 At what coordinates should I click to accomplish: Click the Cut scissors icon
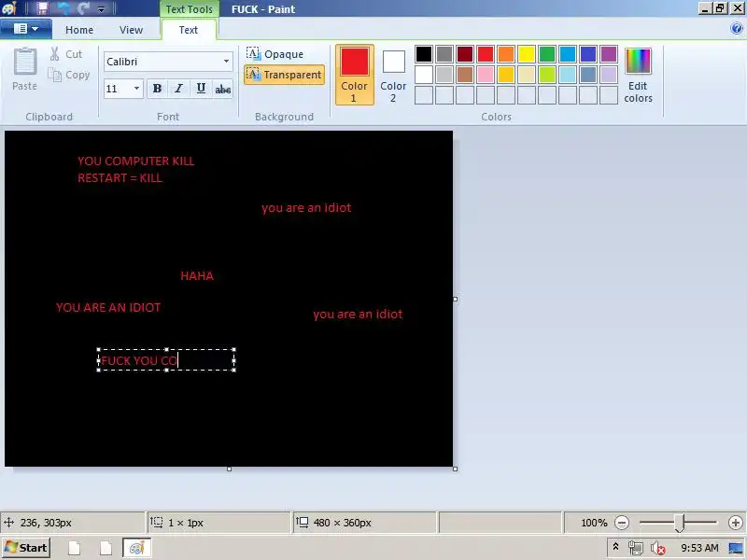(x=55, y=54)
